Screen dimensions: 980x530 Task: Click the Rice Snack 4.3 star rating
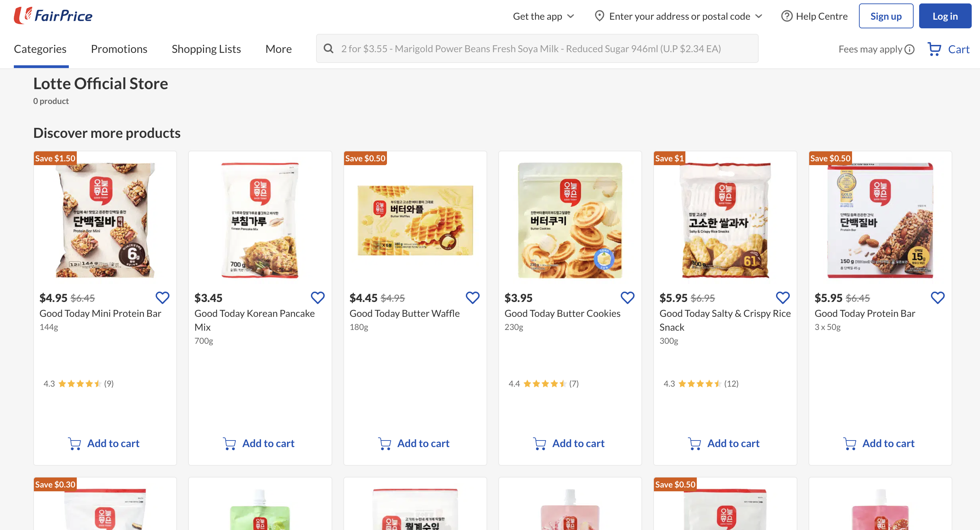coord(701,384)
